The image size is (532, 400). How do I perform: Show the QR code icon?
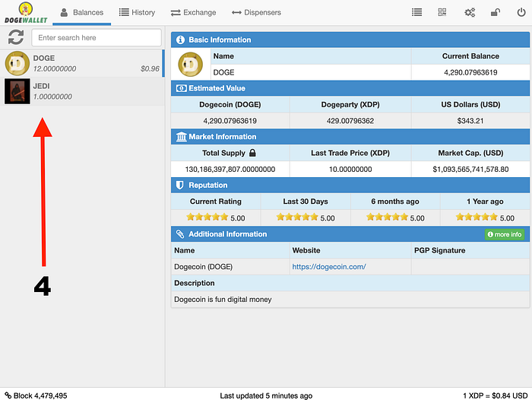pyautogui.click(x=442, y=13)
